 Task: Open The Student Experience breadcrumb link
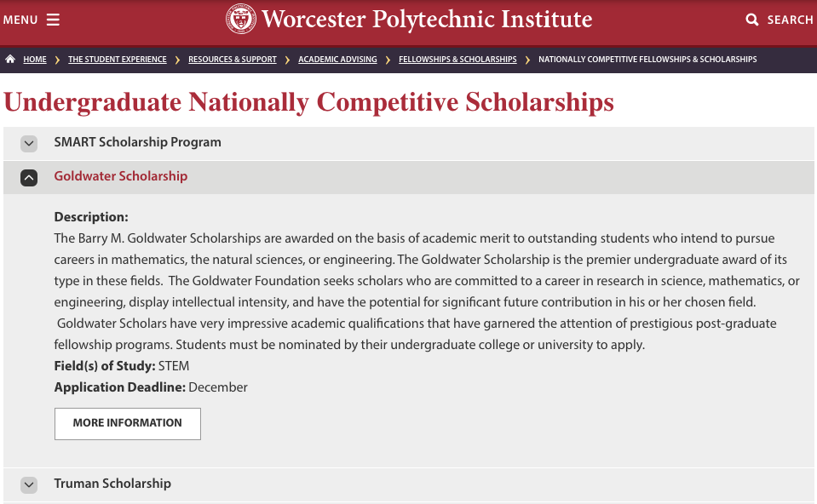[118, 60]
